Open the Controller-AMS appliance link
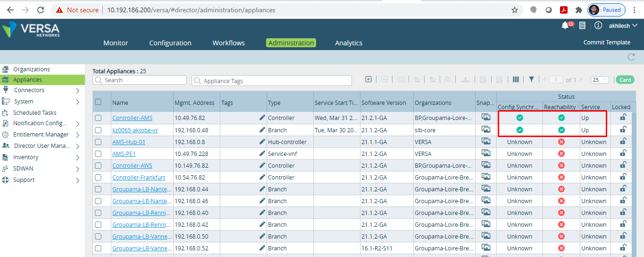The image size is (644, 257). 132,118
